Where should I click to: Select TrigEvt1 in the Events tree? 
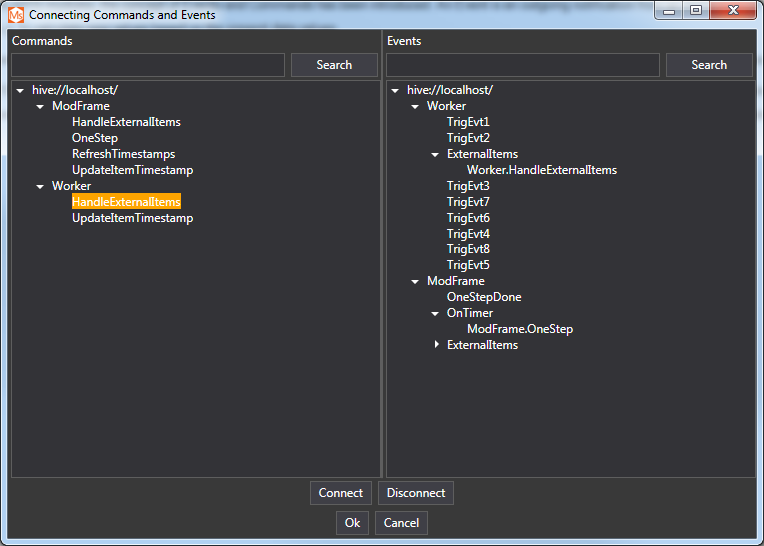click(468, 122)
